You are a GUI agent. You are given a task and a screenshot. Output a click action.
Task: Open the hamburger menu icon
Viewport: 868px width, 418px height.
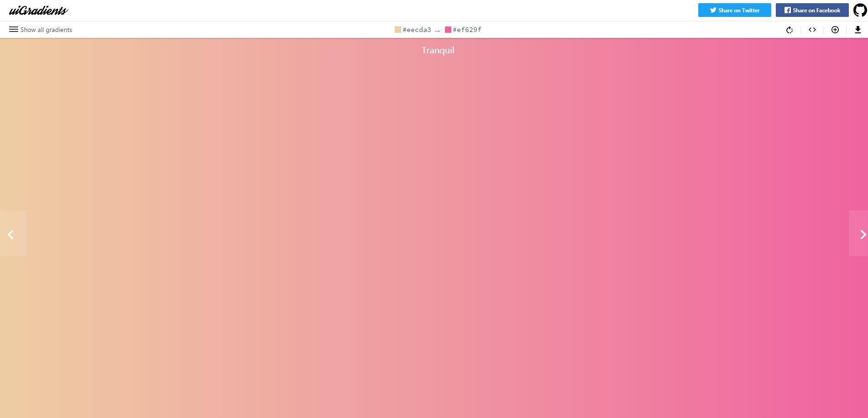click(x=14, y=30)
